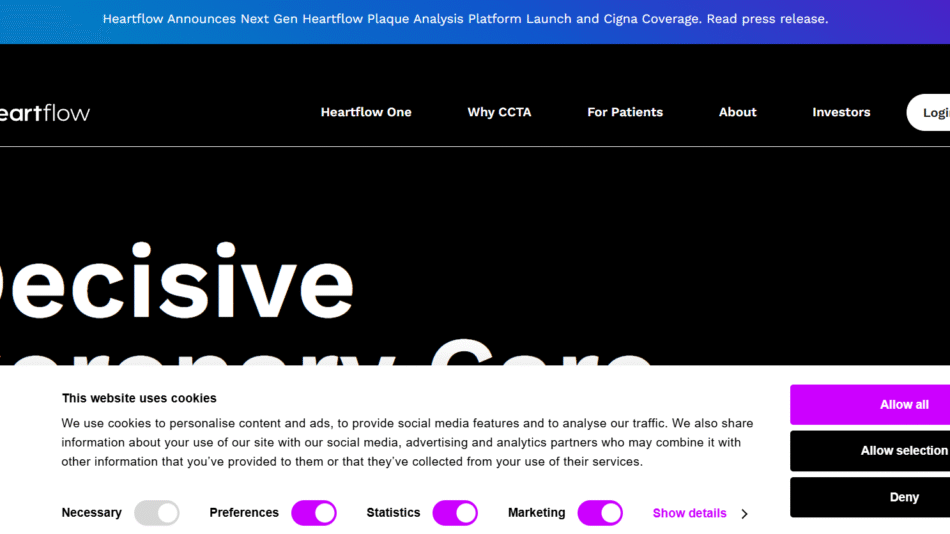
Task: Disable the Preferences cookies toggle
Action: [x=314, y=513]
